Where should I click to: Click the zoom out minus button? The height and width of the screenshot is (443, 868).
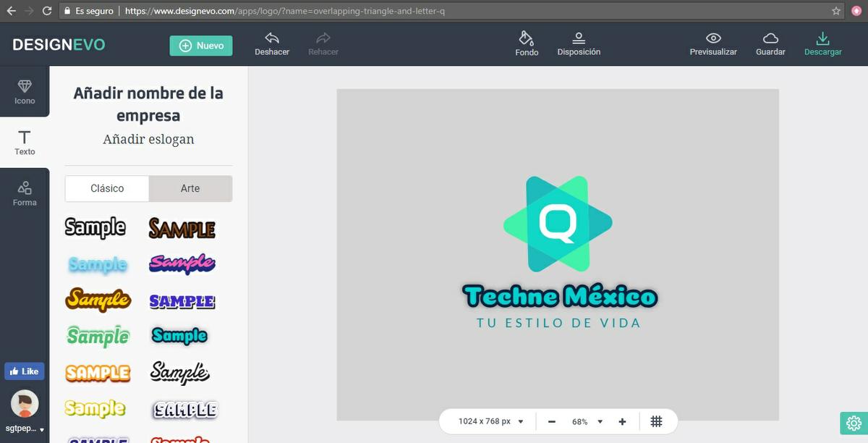point(552,421)
